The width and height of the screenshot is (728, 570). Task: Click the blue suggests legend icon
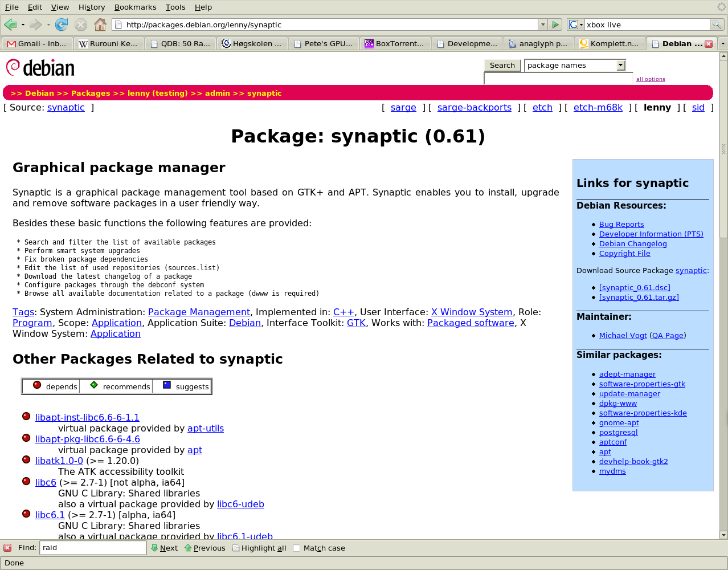tap(167, 385)
